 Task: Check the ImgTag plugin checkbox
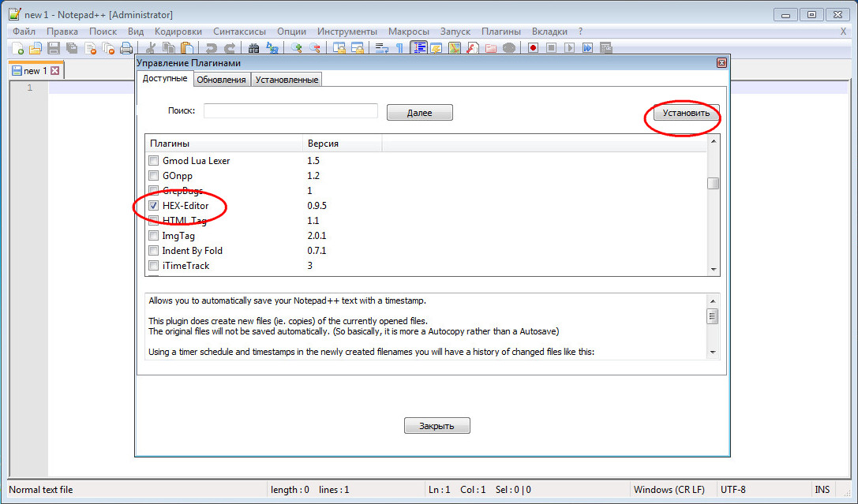(x=154, y=236)
